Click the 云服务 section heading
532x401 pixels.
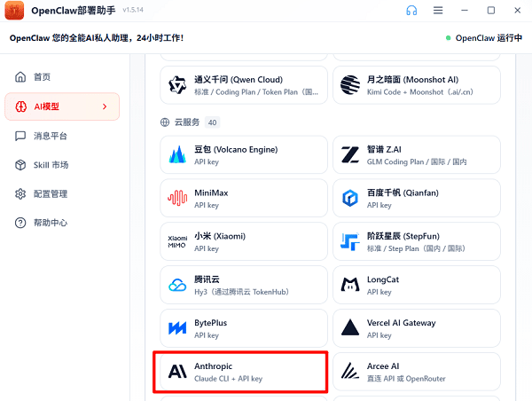(x=187, y=122)
